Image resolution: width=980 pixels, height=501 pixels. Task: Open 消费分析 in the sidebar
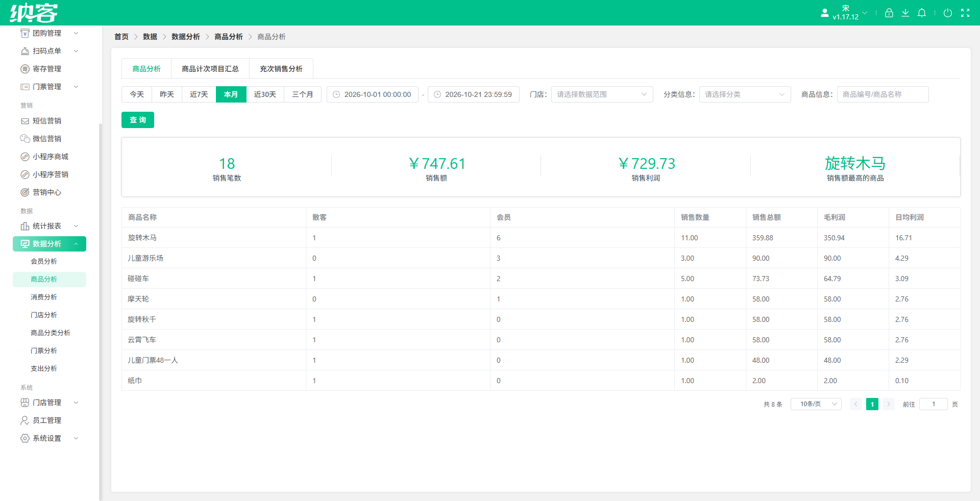point(44,297)
